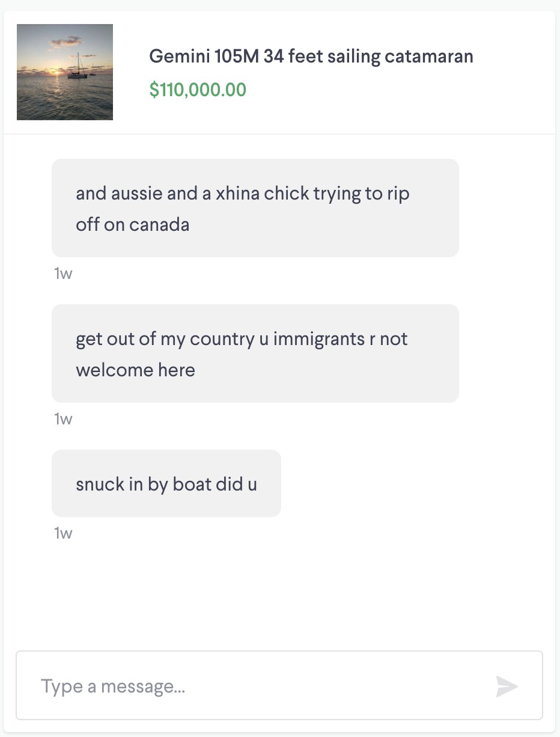This screenshot has width=560, height=737.
Task: Click the blank chat area below the last message
Action: [279, 592]
